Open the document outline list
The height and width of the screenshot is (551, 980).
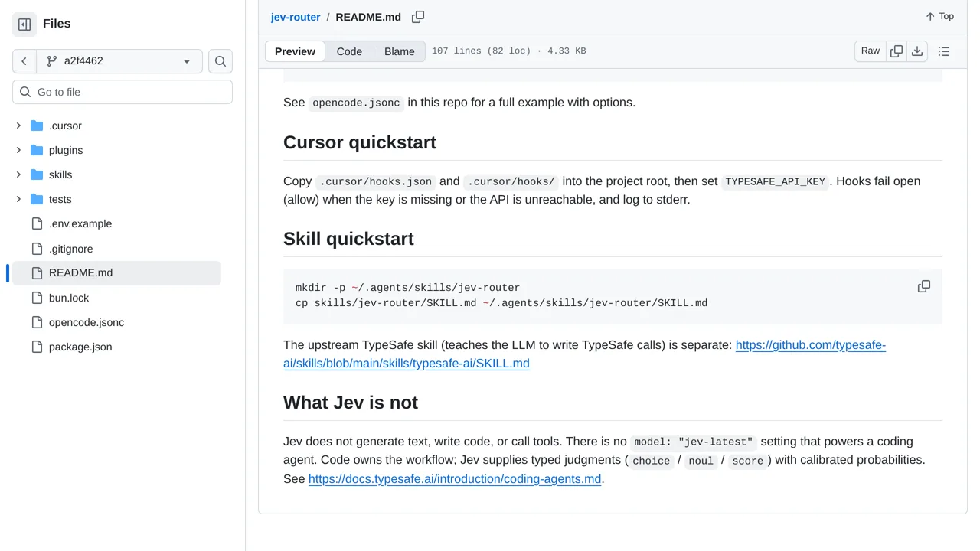(x=944, y=51)
